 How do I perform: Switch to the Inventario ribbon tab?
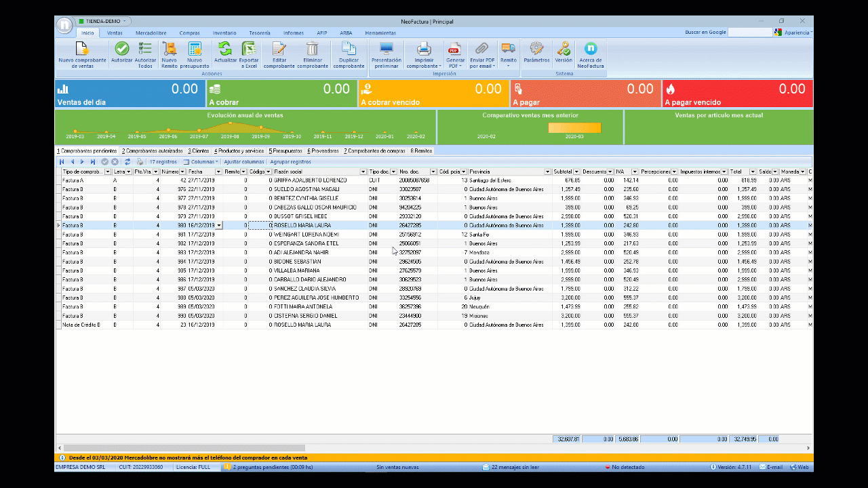coord(224,33)
